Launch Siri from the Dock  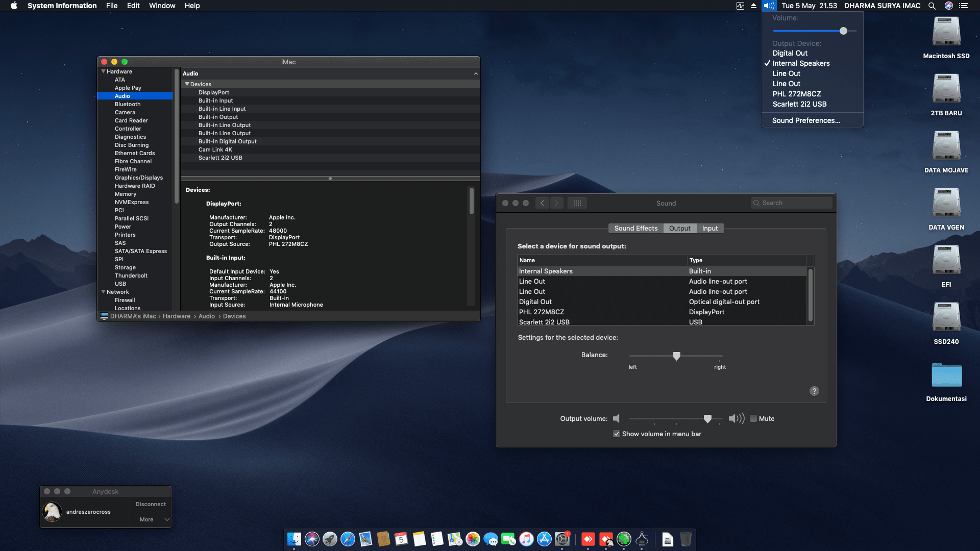(312, 539)
